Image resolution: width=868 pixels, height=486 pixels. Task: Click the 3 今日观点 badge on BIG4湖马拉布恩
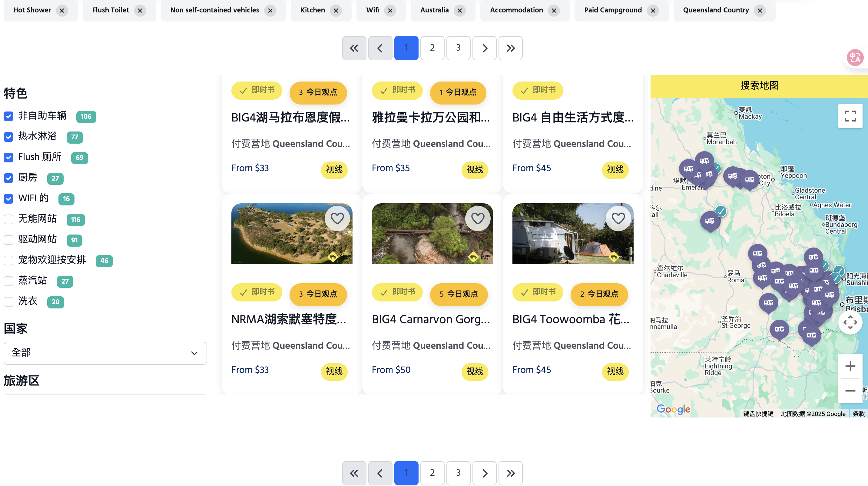318,92
